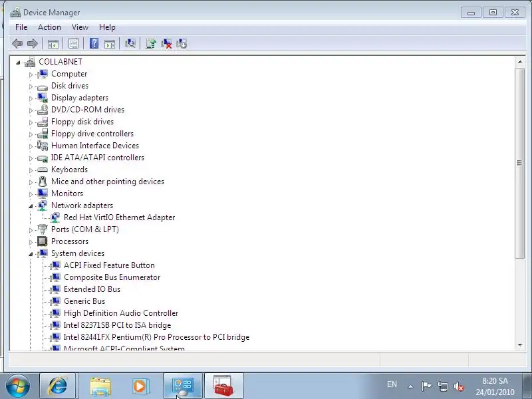Click the Forward arrow toolbar icon
Viewport: 532px width, 399px height.
click(33, 44)
